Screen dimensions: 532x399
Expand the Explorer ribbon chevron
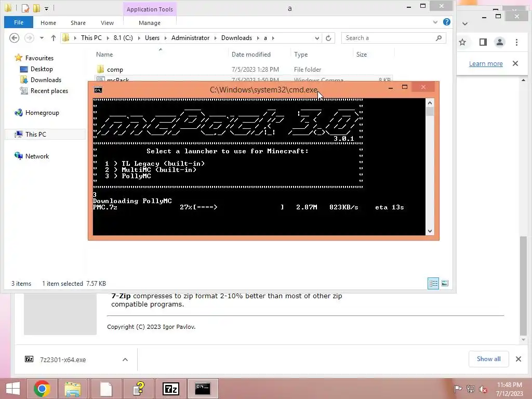(435, 22)
